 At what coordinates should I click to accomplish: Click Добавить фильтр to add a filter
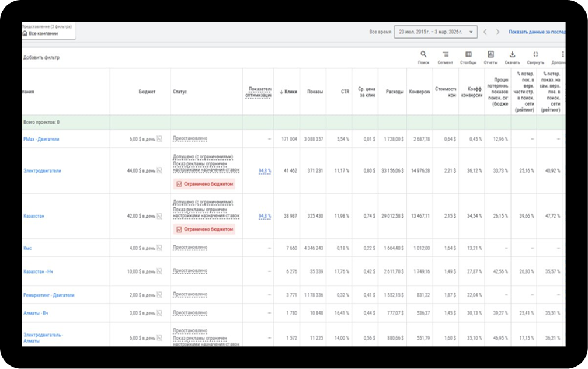[41, 58]
